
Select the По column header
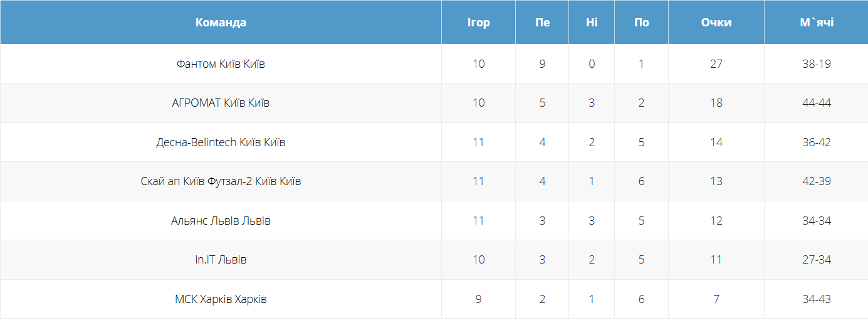click(x=641, y=23)
